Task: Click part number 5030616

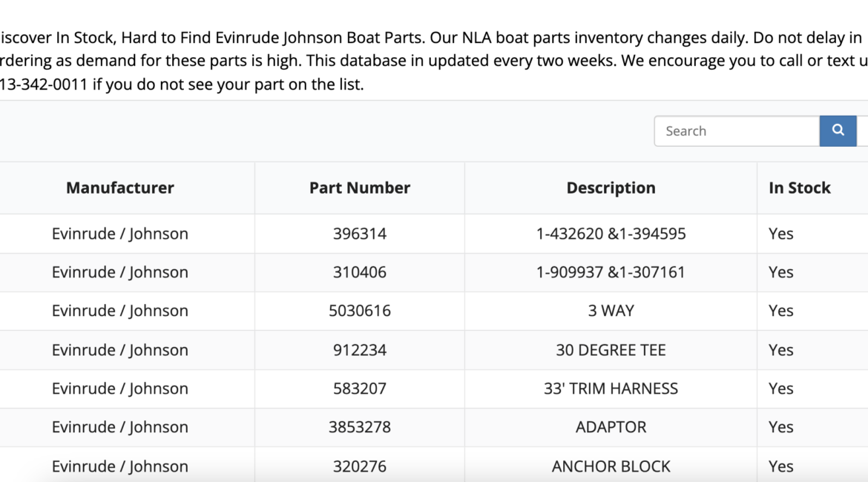Action: tap(360, 311)
